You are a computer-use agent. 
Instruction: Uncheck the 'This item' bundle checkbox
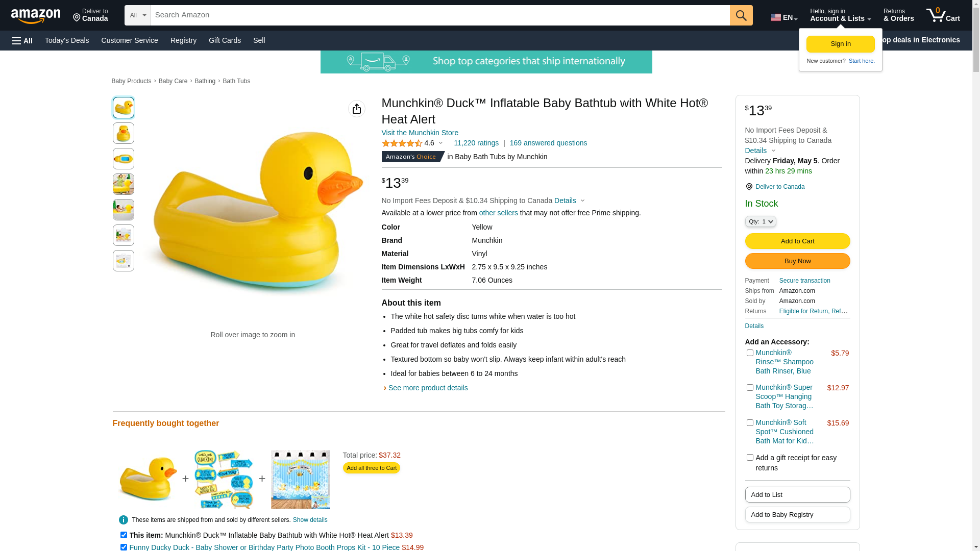pyautogui.click(x=124, y=535)
